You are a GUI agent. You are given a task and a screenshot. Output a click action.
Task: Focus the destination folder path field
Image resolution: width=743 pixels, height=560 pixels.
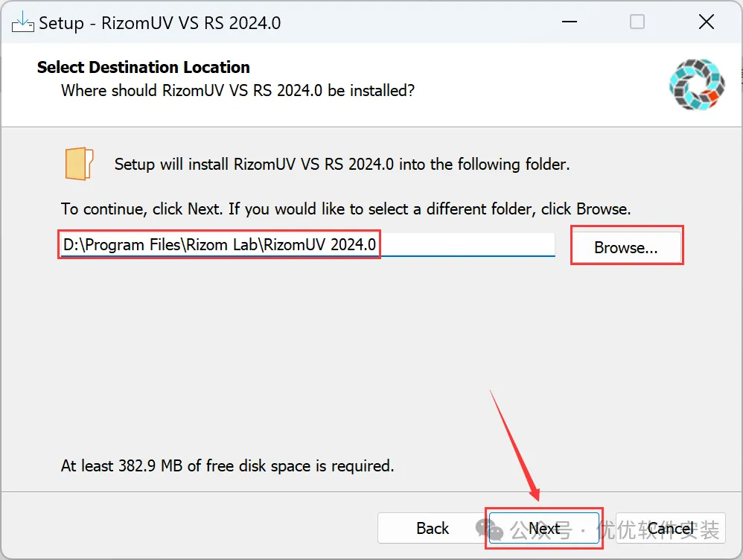point(308,245)
